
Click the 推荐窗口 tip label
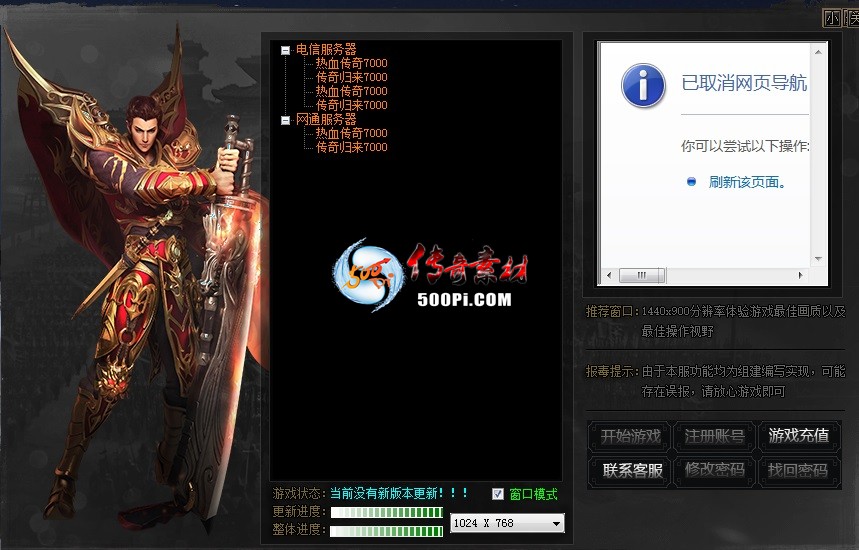612,312
